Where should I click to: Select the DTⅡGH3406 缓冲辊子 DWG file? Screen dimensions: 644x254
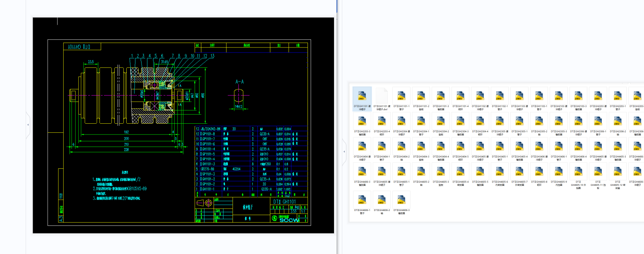539,149
